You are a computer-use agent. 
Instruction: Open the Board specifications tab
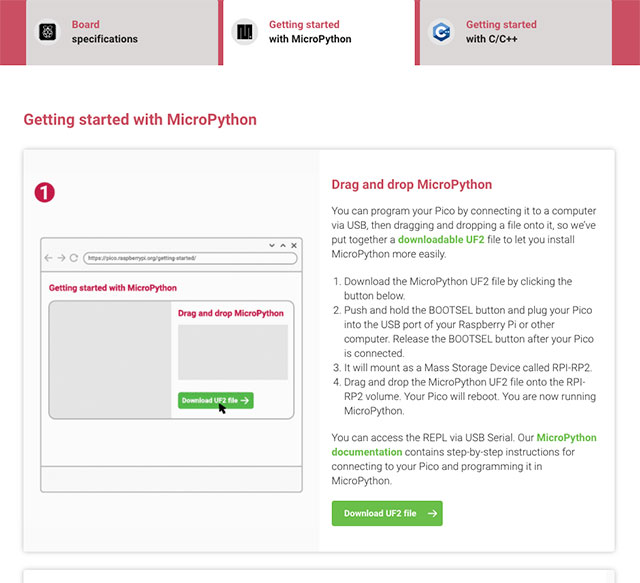[x=104, y=32]
